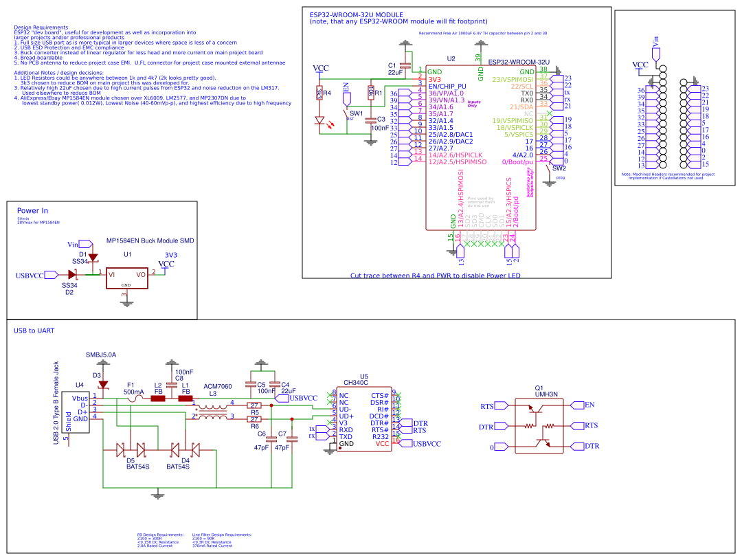Screen dimensions: 742x560
Task: Select the Q1 UMH3N dual transistor symbol
Action: pos(539,425)
